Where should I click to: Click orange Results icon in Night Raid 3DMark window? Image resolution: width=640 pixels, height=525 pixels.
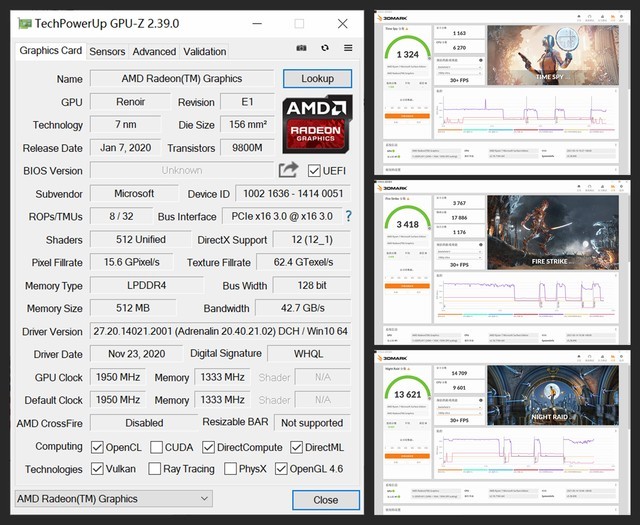613,358
